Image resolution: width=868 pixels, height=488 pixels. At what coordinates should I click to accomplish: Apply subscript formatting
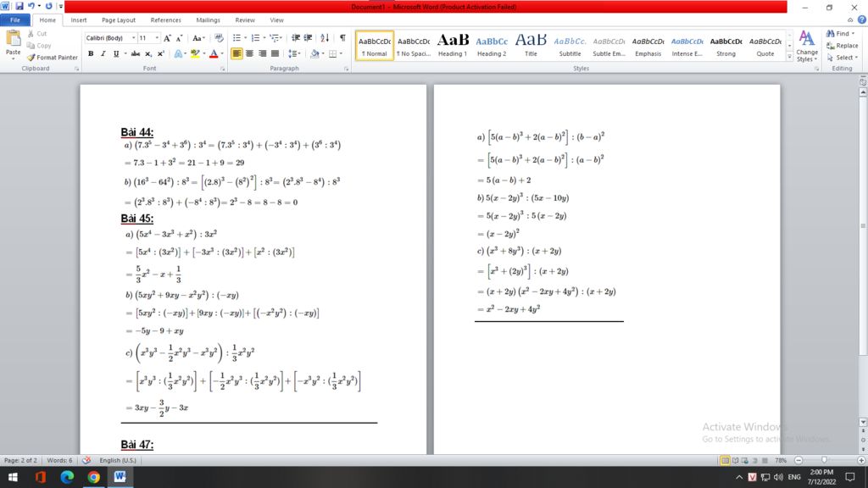148,53
